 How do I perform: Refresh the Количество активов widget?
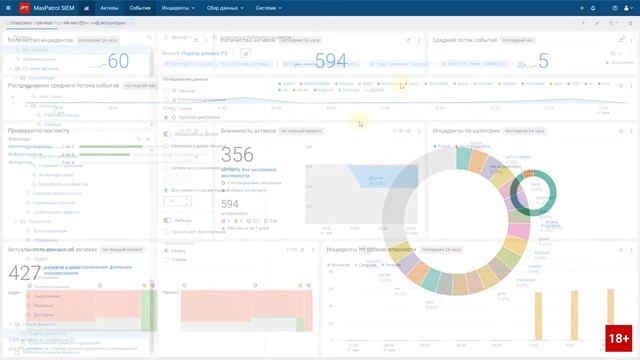[409, 40]
